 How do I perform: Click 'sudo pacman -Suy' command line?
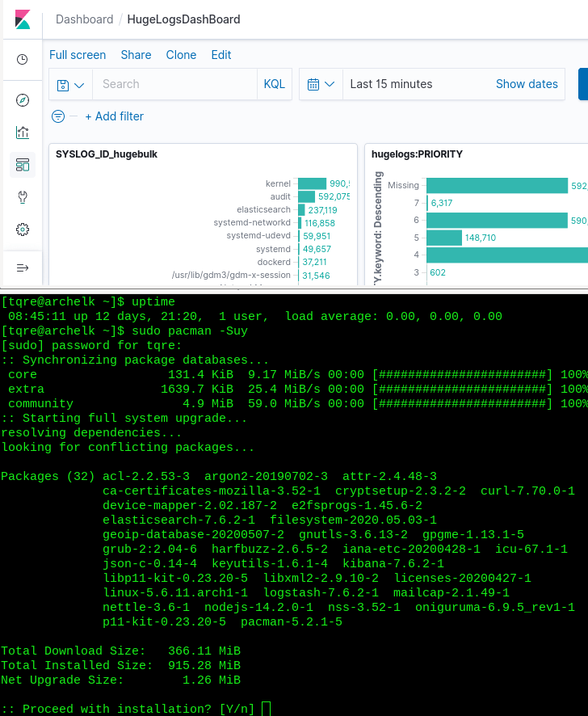click(x=190, y=331)
